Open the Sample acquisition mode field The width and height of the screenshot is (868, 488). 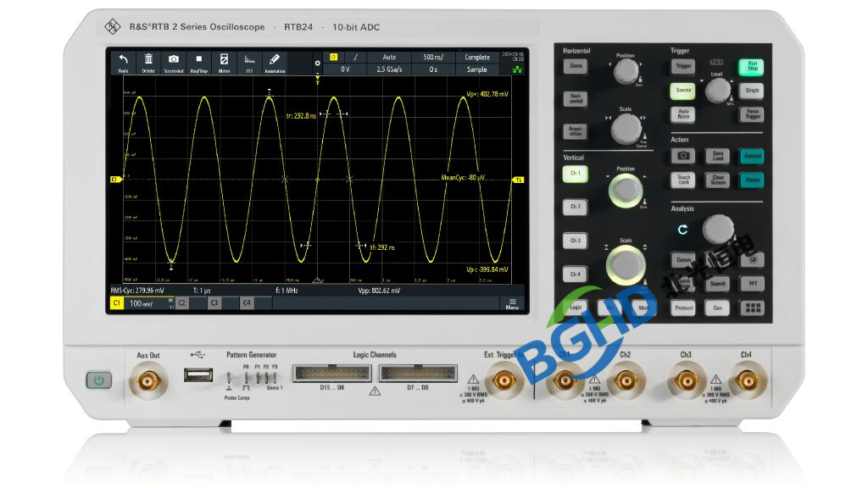[x=476, y=69]
